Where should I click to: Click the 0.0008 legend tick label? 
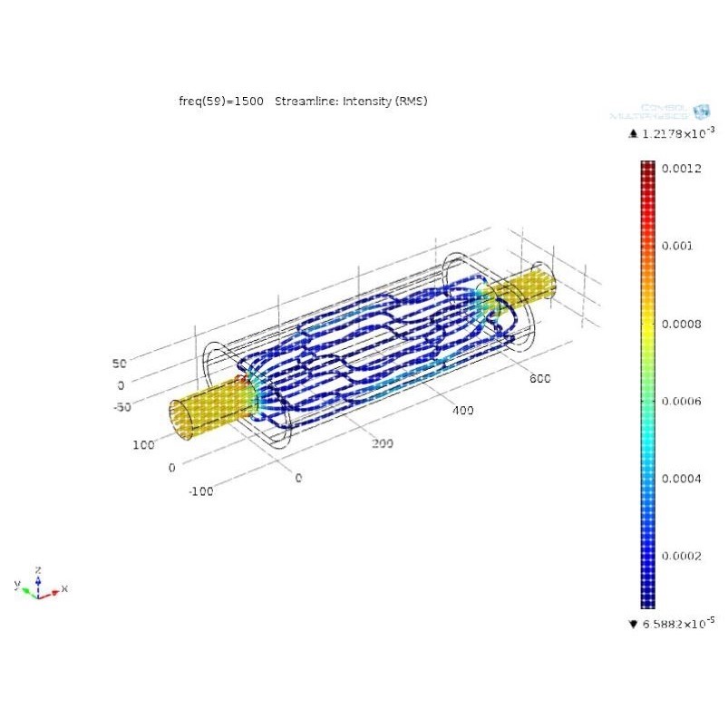(681, 324)
